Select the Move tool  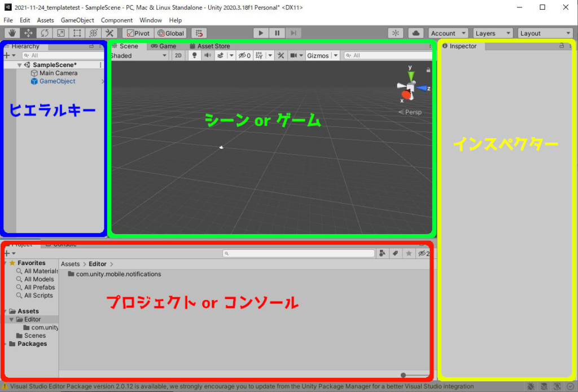click(x=28, y=33)
